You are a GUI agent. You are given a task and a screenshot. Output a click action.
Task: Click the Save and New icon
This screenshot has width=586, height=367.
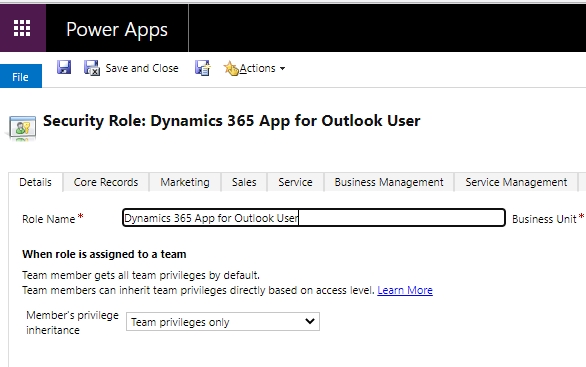[x=203, y=68]
